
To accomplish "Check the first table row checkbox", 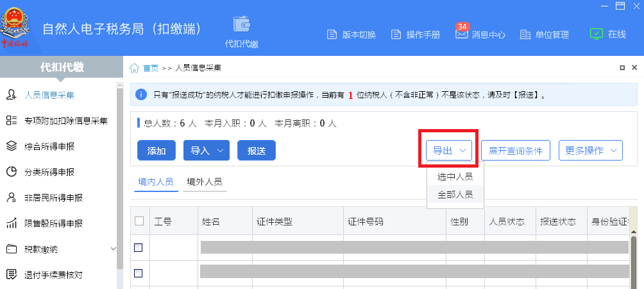I will pyautogui.click(x=139, y=247).
